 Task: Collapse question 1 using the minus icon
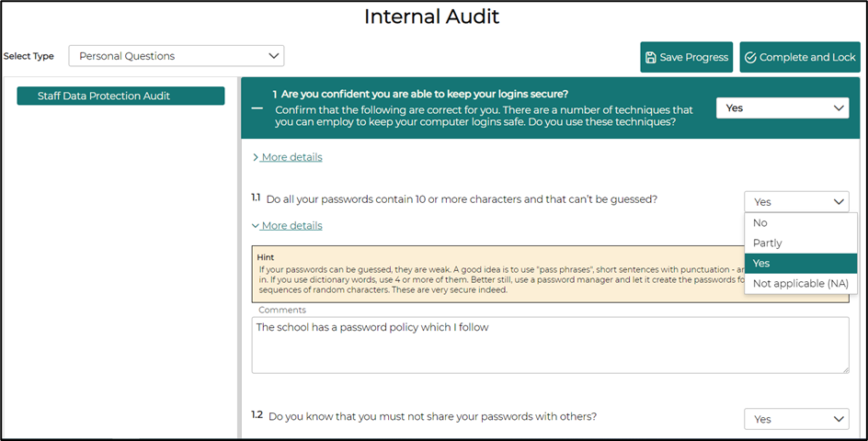pos(257,108)
